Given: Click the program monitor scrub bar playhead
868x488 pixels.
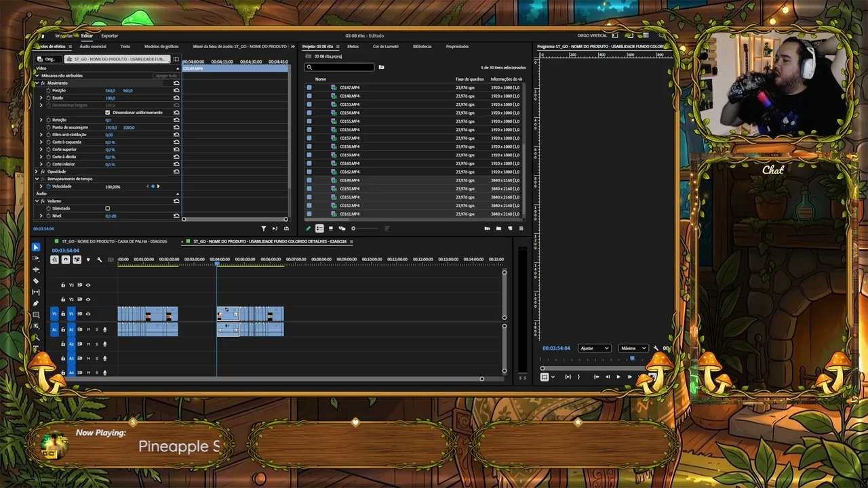Looking at the screenshot, I should click(632, 359).
